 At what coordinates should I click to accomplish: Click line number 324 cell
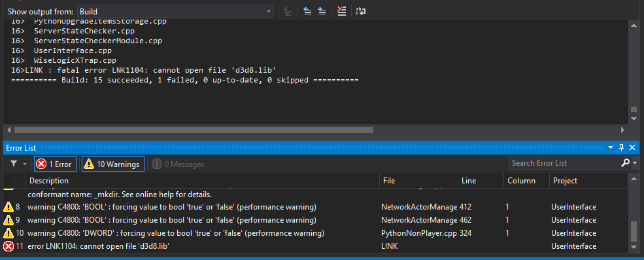pos(466,233)
